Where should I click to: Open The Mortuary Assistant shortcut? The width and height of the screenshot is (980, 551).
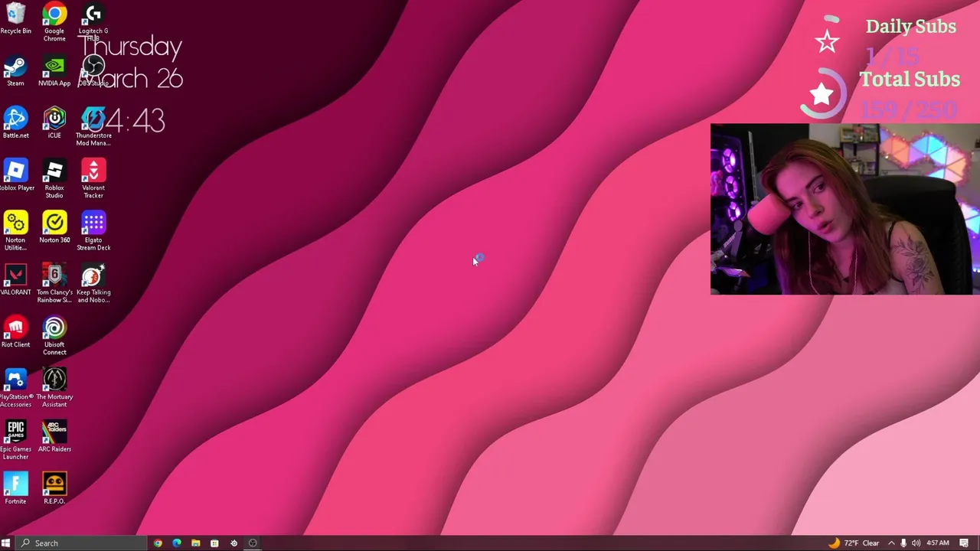(x=54, y=388)
